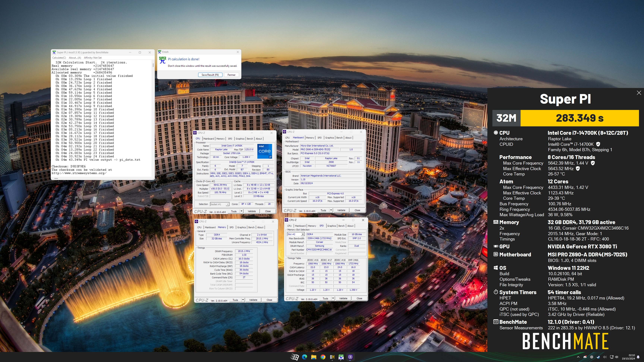Image resolution: width=644 pixels, height=362 pixels.
Task: Open the Slot #2 memory slot dropdown
Action: (x=296, y=234)
